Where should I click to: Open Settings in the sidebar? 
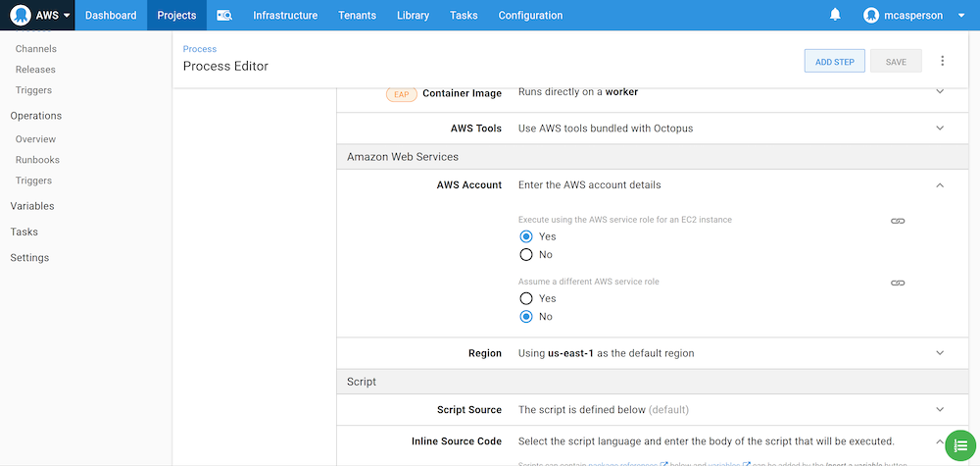pyautogui.click(x=29, y=258)
